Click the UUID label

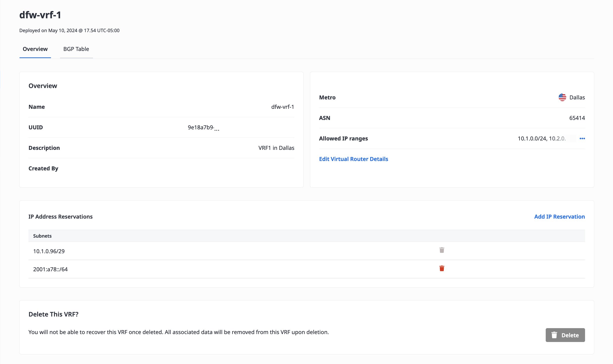pyautogui.click(x=36, y=127)
